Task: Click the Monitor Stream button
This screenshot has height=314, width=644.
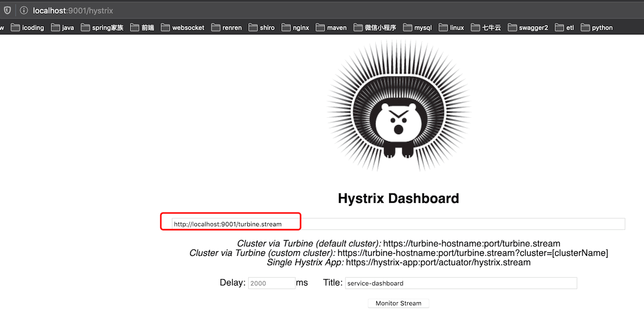Action: pos(399,303)
